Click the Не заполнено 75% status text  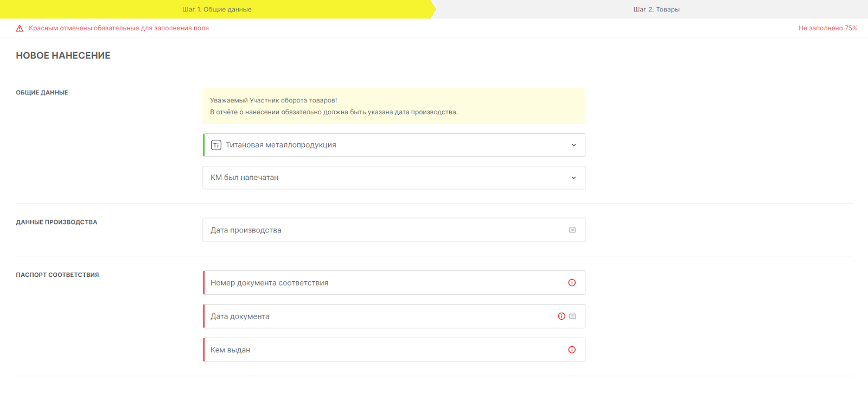(828, 28)
